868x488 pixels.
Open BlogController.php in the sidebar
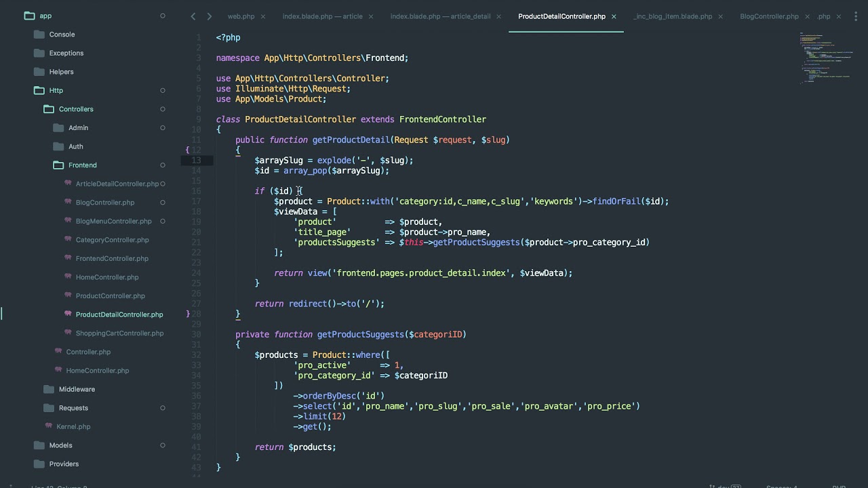(x=105, y=202)
